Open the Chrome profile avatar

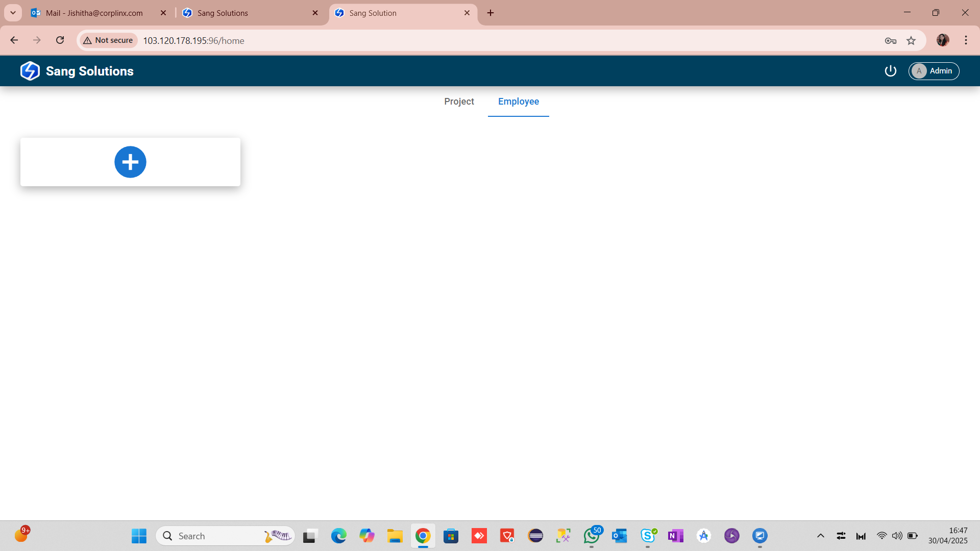point(943,40)
